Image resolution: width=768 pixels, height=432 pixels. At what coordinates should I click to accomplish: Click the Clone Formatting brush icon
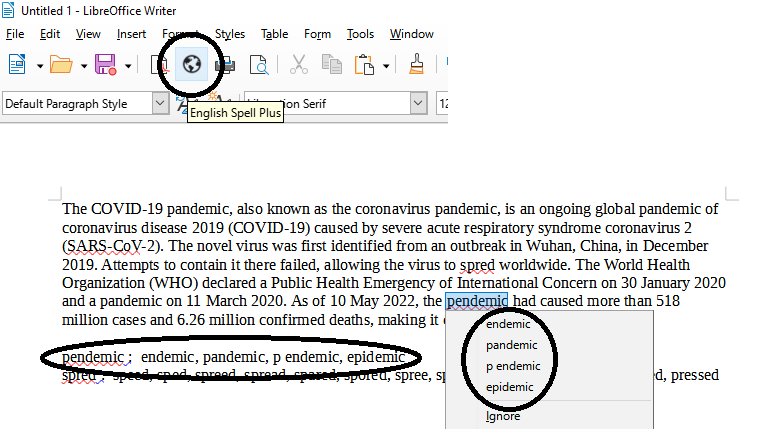tap(416, 64)
